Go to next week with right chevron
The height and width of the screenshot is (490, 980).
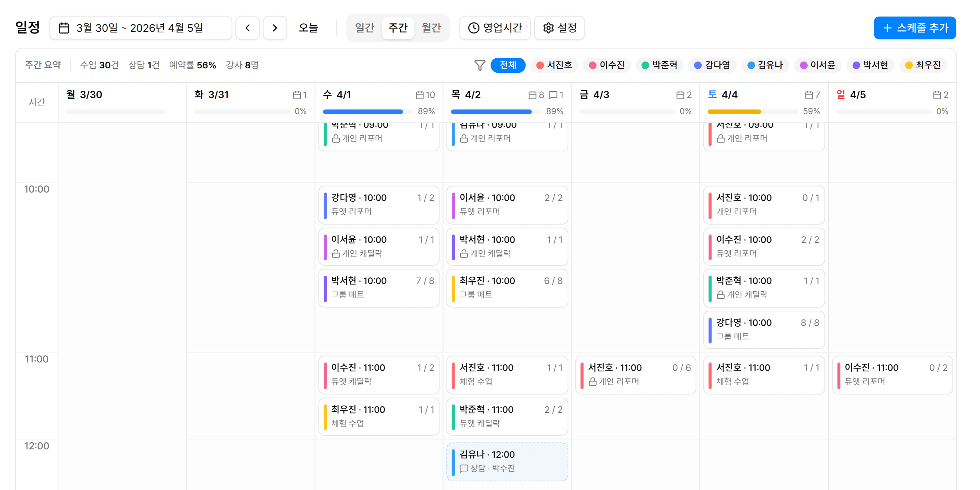(275, 27)
